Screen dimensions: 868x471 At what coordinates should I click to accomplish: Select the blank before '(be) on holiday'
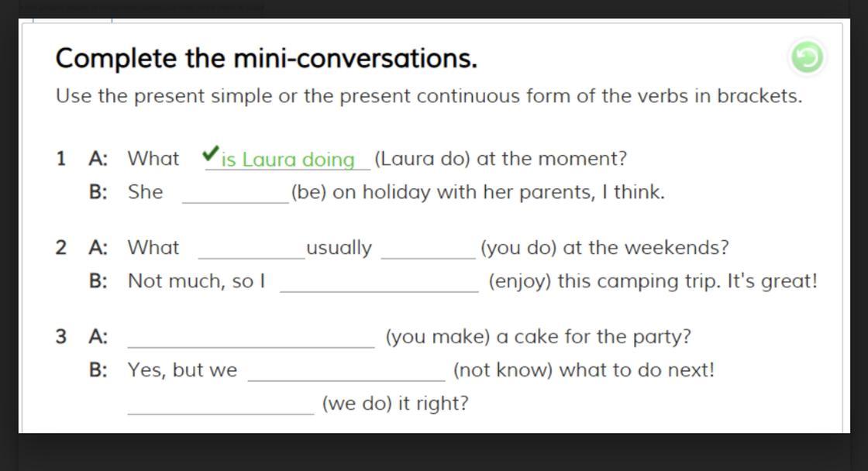pyautogui.click(x=236, y=192)
